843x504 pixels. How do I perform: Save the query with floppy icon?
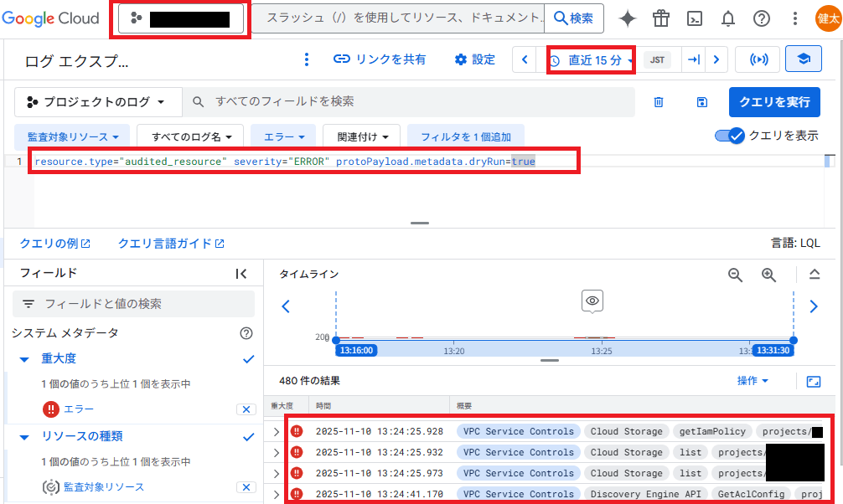702,102
